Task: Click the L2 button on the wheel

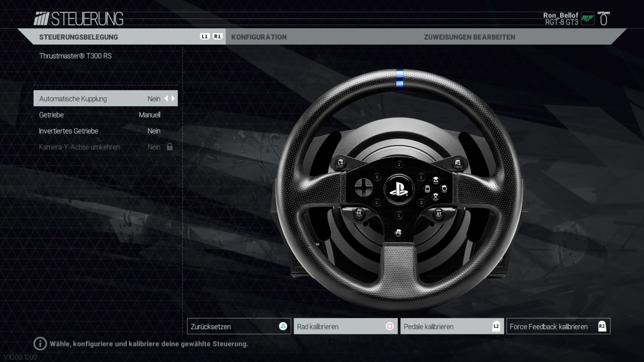Action: tap(341, 163)
